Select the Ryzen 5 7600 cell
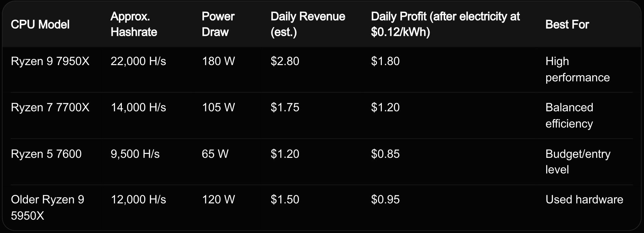This screenshot has width=644, height=233. [x=46, y=154]
